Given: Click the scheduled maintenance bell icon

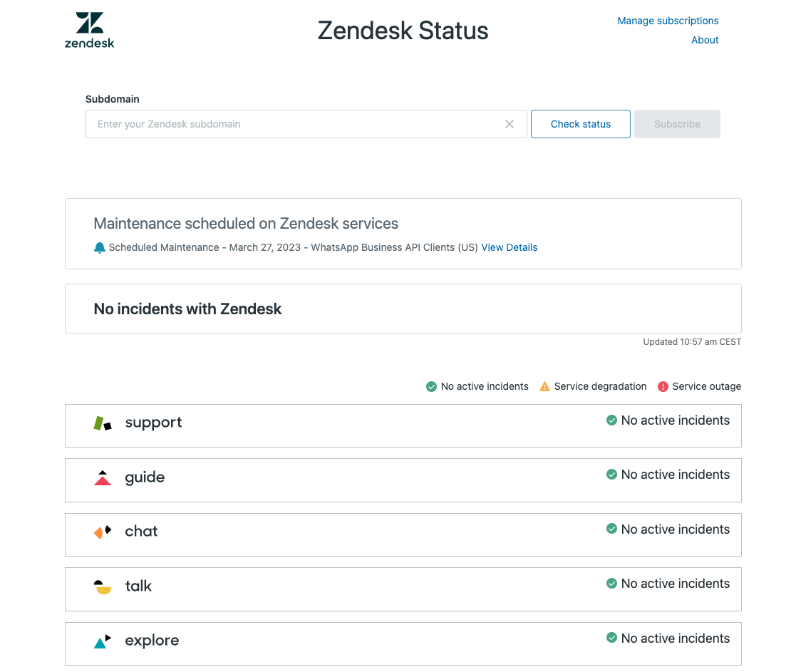Looking at the screenshot, I should point(100,248).
